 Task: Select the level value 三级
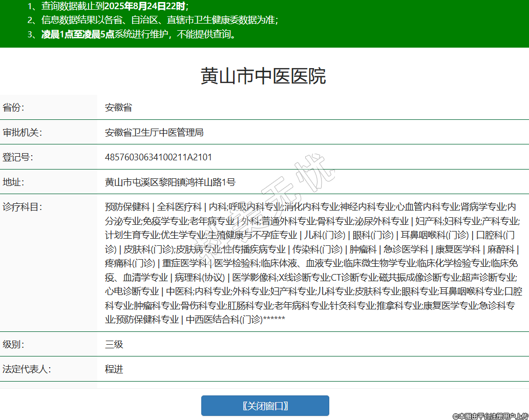pos(114,344)
